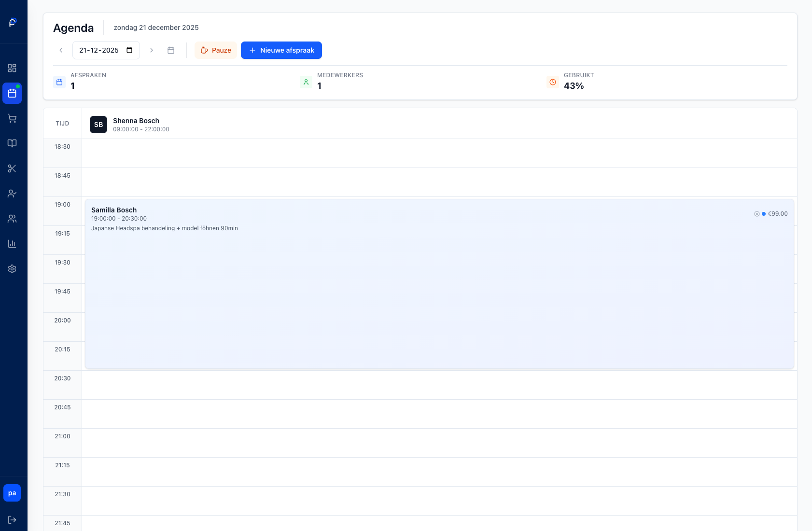Click the Nieuwe afspraak button
This screenshot has height=531, width=812.
click(x=281, y=50)
